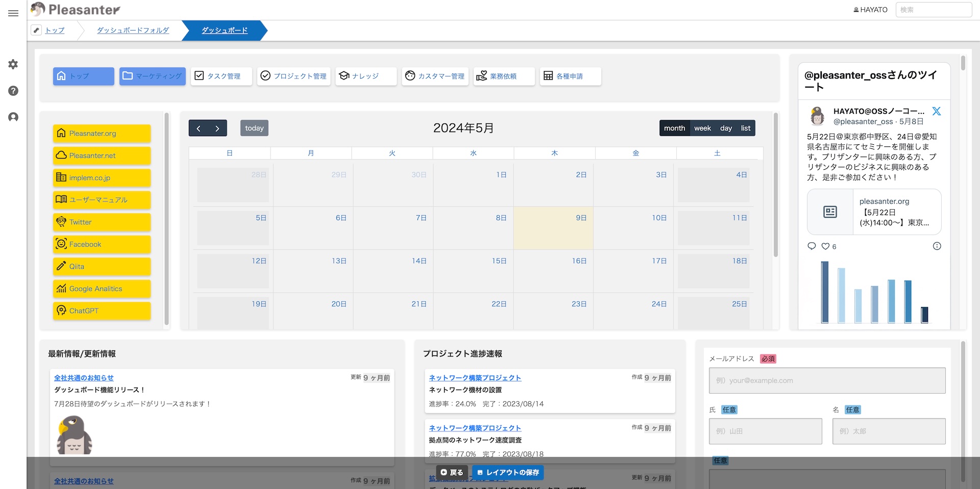
Task: Click the メールアドレス input field
Action: 827,380
